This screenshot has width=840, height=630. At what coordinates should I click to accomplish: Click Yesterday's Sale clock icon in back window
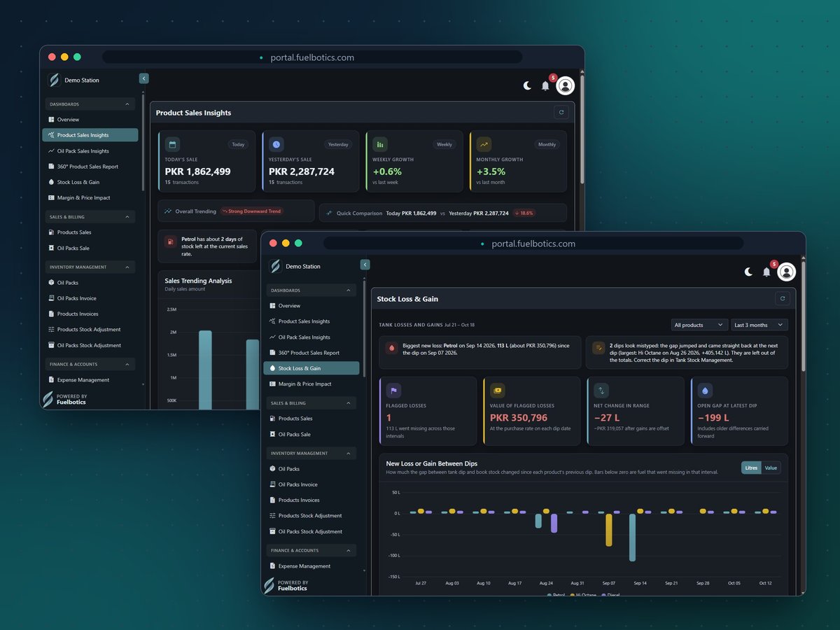click(276, 144)
